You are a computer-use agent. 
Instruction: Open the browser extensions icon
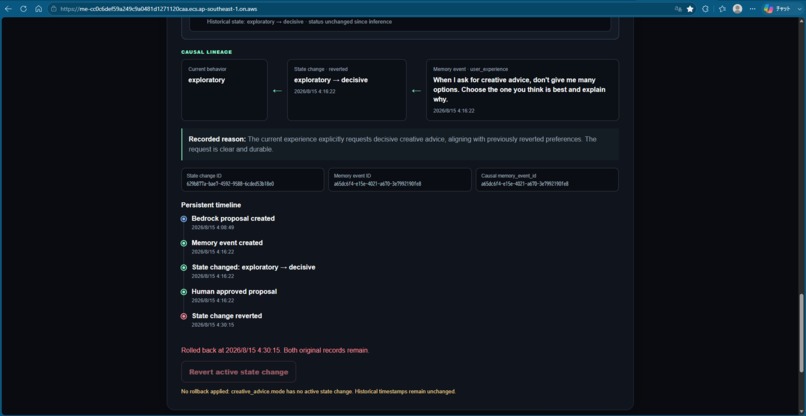tap(706, 9)
